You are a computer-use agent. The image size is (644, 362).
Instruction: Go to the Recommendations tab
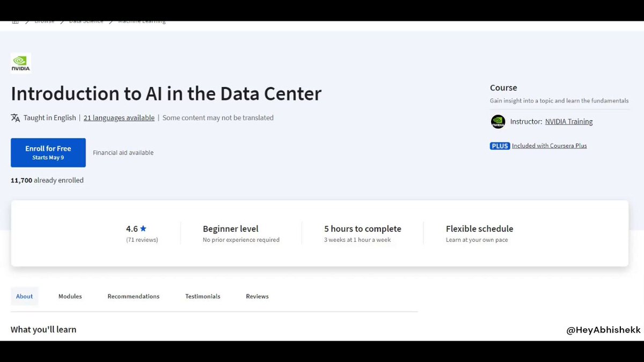[x=133, y=297]
